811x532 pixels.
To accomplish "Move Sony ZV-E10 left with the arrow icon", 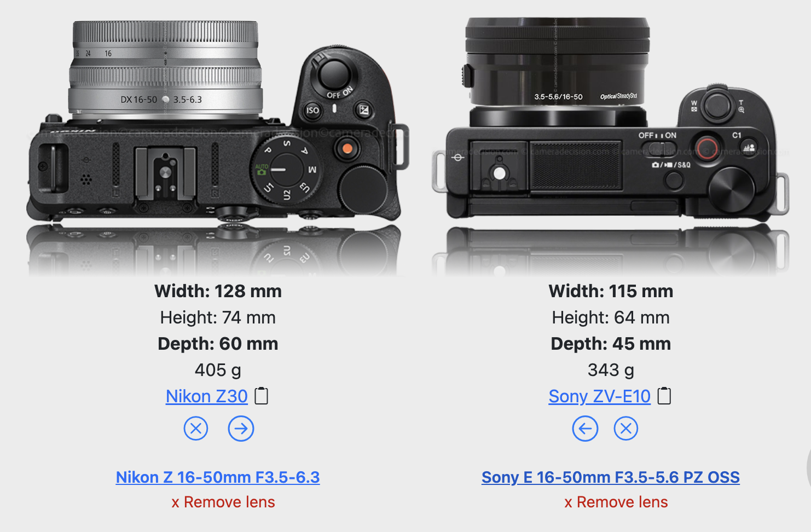I will (x=585, y=429).
